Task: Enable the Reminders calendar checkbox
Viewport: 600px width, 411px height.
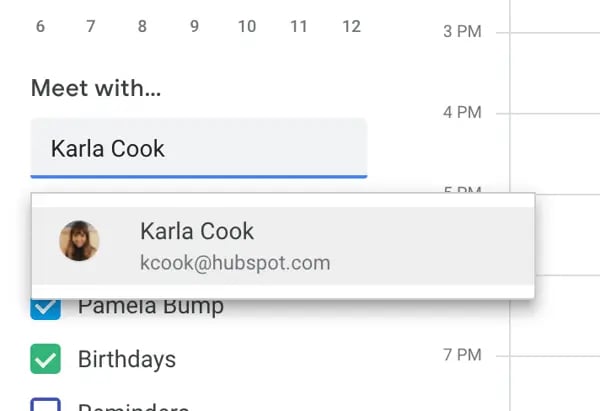Action: [45, 404]
